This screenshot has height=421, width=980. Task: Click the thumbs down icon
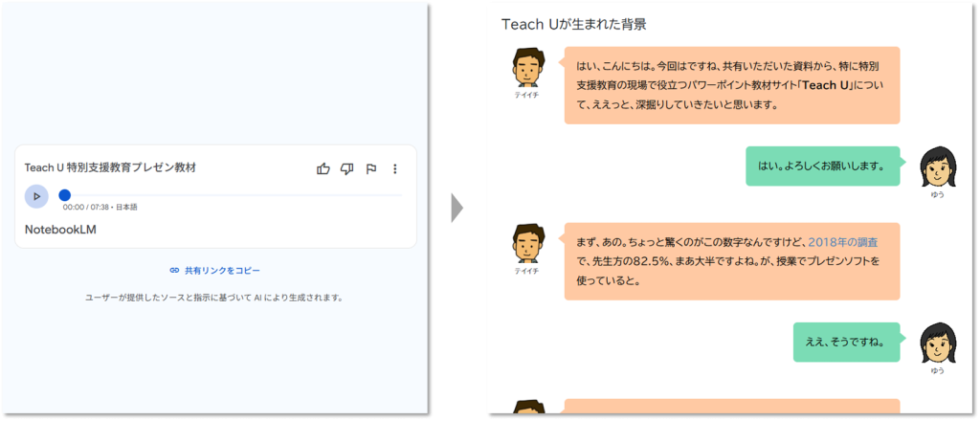[x=346, y=168]
